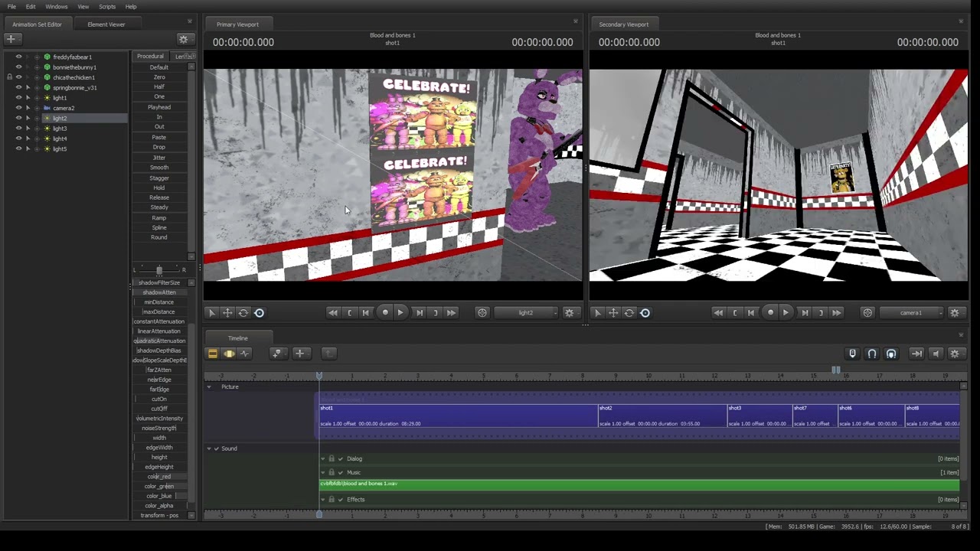Click record button in Primary Viewport

pos(385,312)
